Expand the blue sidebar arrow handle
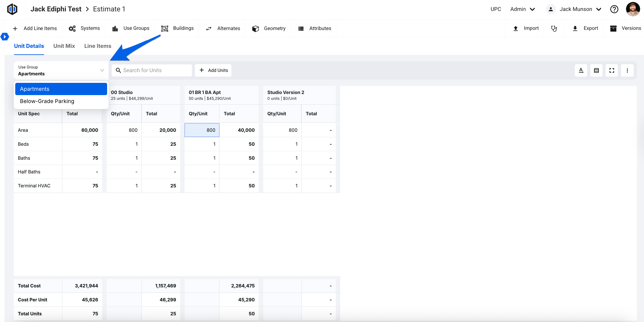 pyautogui.click(x=5, y=37)
